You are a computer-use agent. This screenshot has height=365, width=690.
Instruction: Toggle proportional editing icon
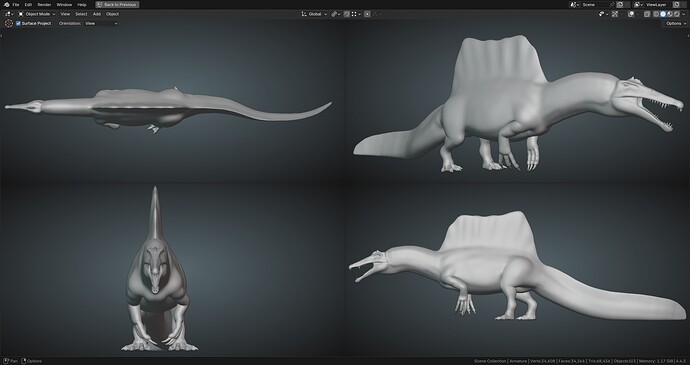[x=367, y=14]
